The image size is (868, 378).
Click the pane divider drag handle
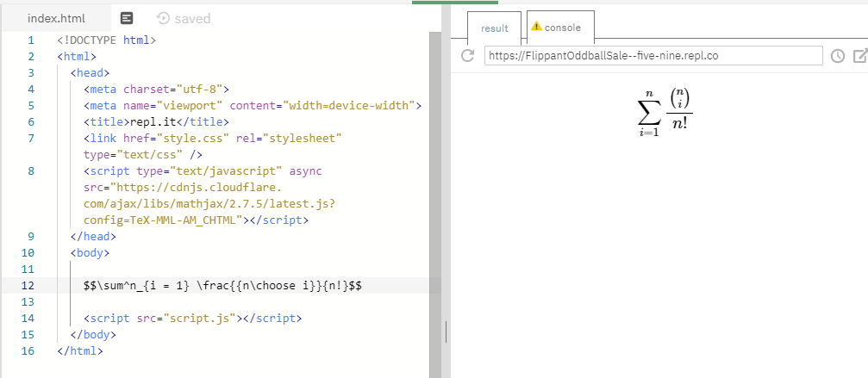click(x=446, y=332)
